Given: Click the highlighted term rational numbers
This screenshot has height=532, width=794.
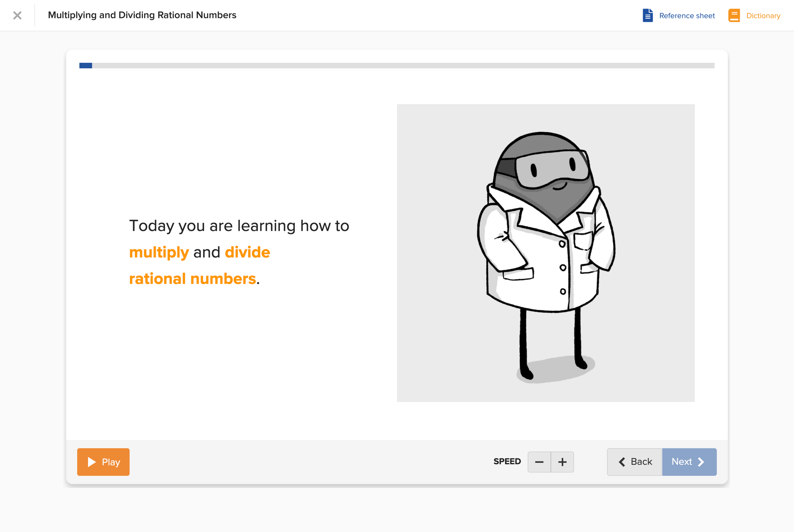Looking at the screenshot, I should 193,279.
